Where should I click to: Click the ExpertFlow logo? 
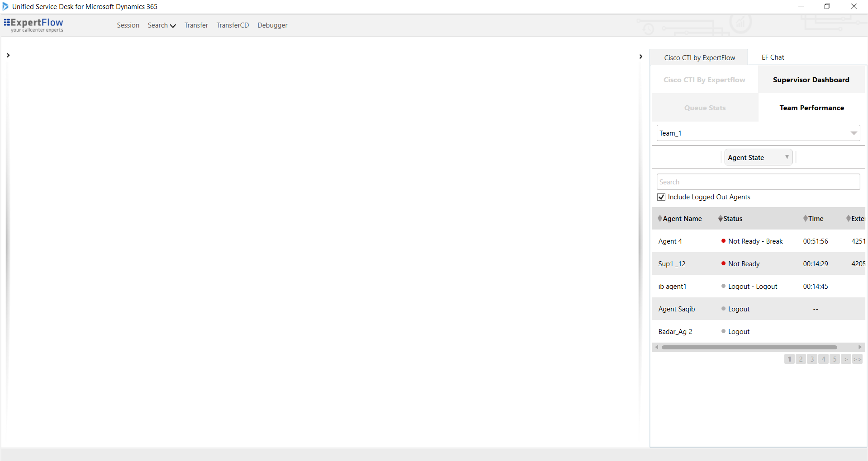point(33,25)
